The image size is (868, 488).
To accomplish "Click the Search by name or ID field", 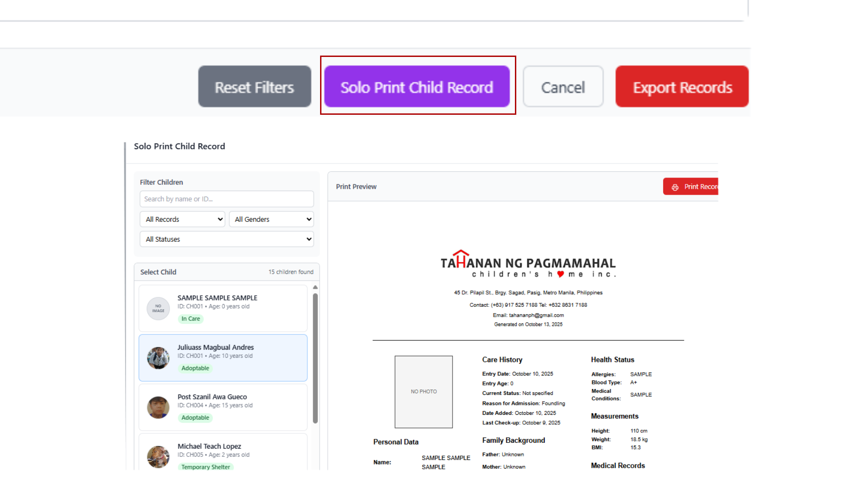I will click(x=226, y=199).
